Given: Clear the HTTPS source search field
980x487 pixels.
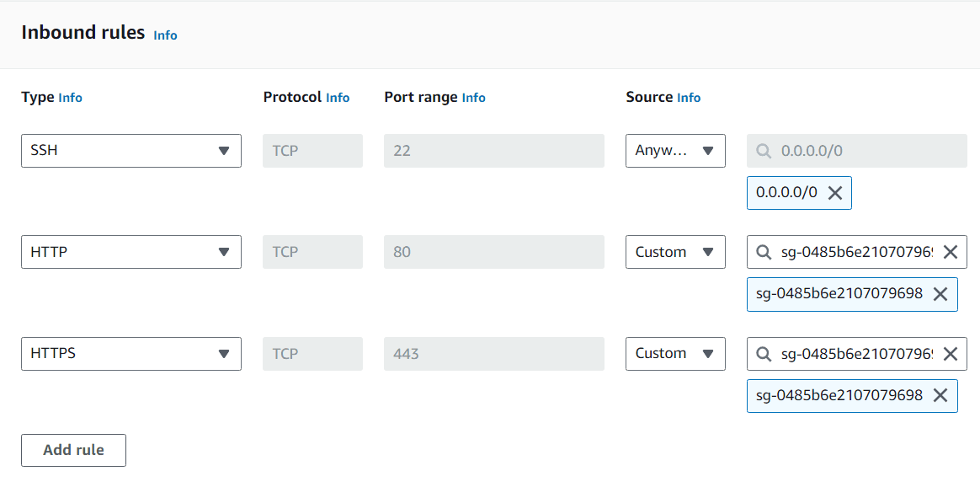Looking at the screenshot, I should [x=950, y=354].
